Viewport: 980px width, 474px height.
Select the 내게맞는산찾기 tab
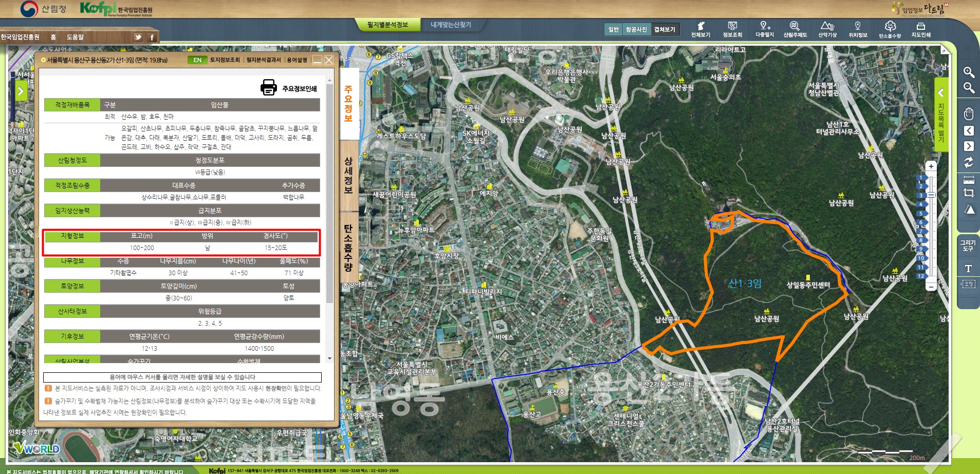coord(451,25)
